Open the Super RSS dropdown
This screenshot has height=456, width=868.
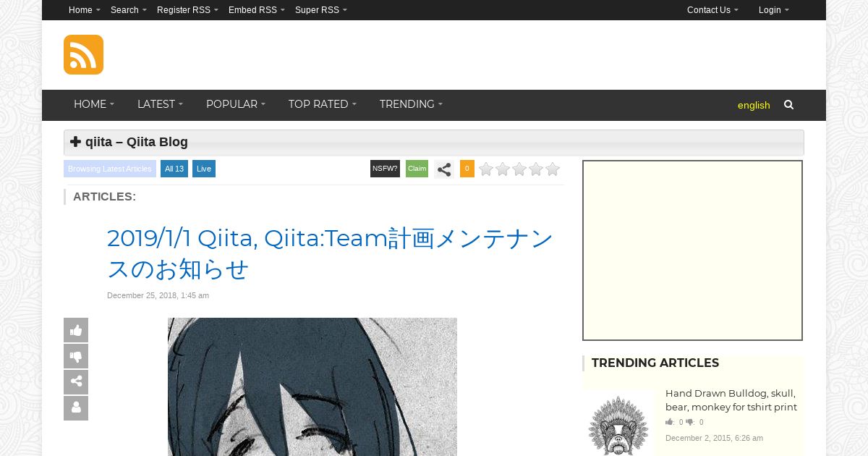(x=321, y=10)
